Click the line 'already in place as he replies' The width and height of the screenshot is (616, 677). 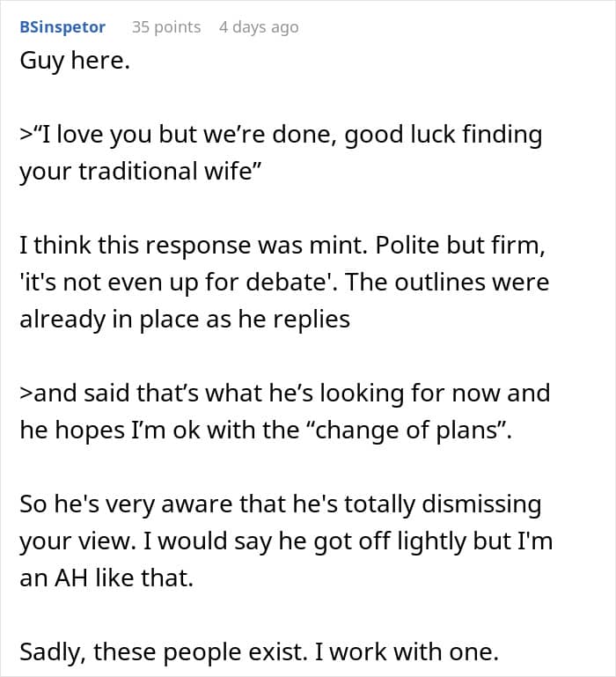185,320
